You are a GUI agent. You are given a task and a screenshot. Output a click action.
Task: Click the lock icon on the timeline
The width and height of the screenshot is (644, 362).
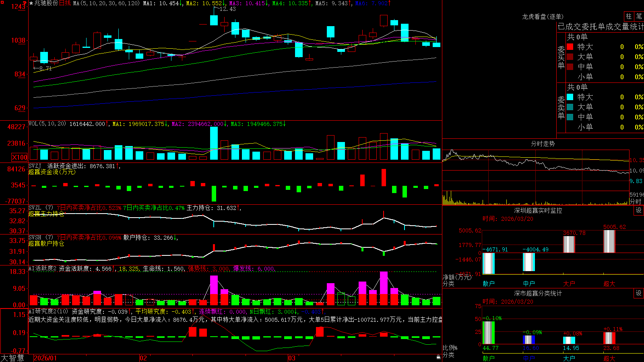tap(438, 357)
